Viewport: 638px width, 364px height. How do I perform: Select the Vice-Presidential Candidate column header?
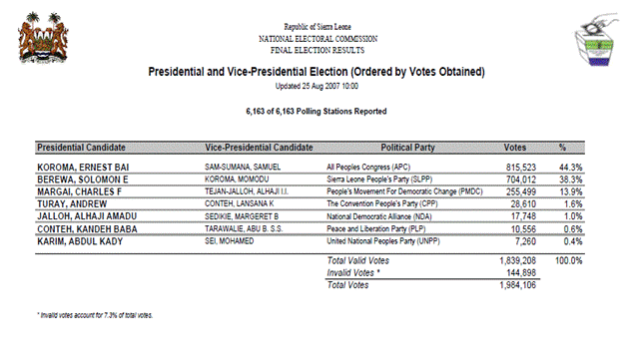click(259, 148)
